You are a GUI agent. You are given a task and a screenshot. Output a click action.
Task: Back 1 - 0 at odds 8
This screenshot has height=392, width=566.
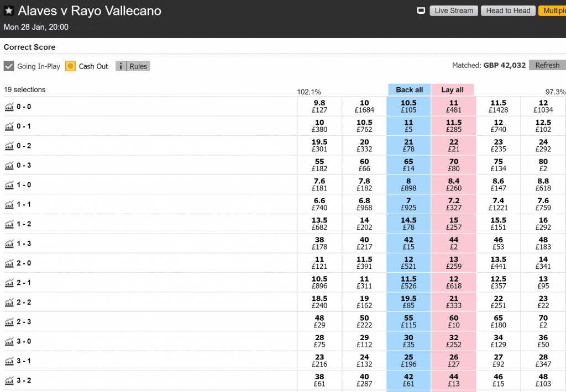(x=408, y=184)
